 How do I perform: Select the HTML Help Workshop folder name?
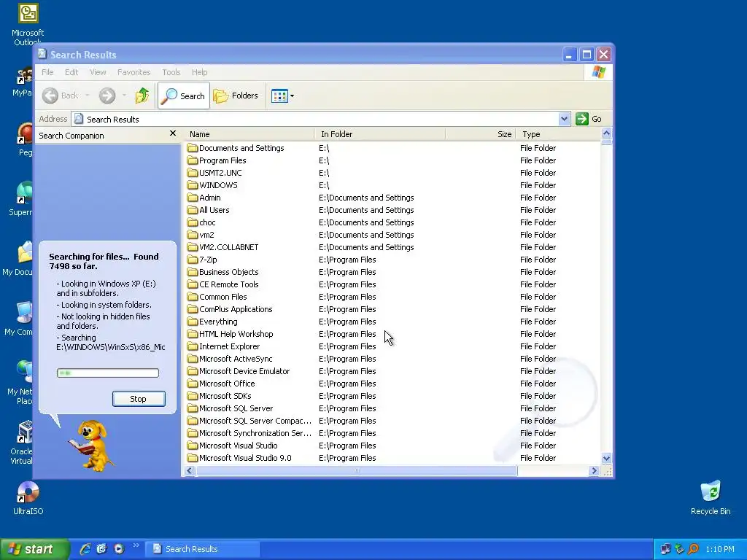coord(236,334)
